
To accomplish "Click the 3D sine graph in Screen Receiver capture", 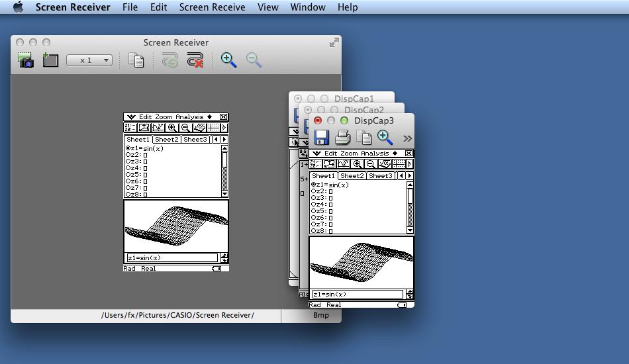I will [x=176, y=226].
